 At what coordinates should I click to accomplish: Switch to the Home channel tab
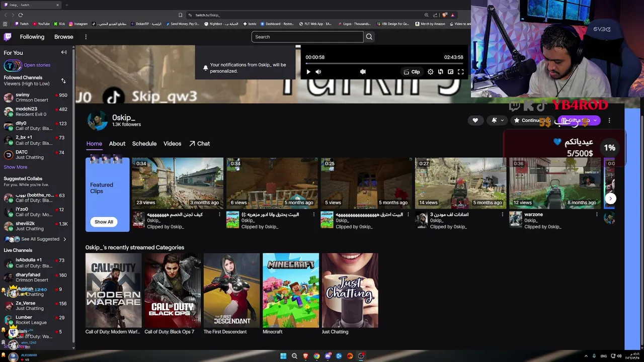(94, 143)
